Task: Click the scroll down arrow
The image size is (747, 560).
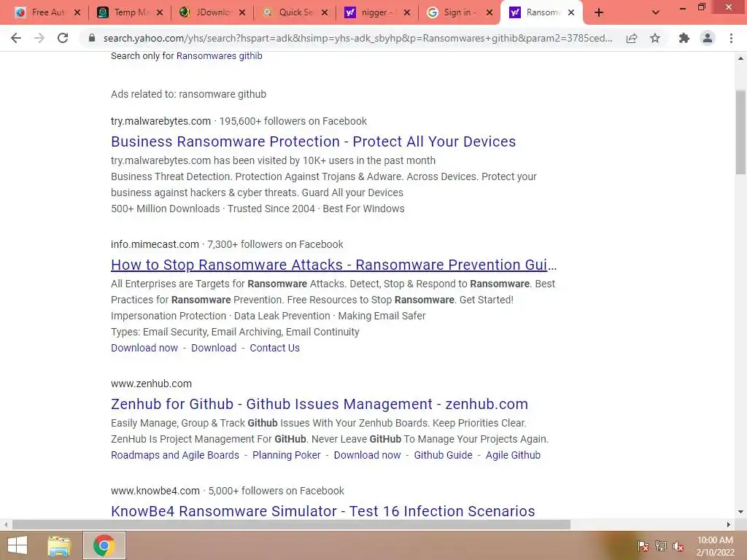Action: click(x=740, y=512)
